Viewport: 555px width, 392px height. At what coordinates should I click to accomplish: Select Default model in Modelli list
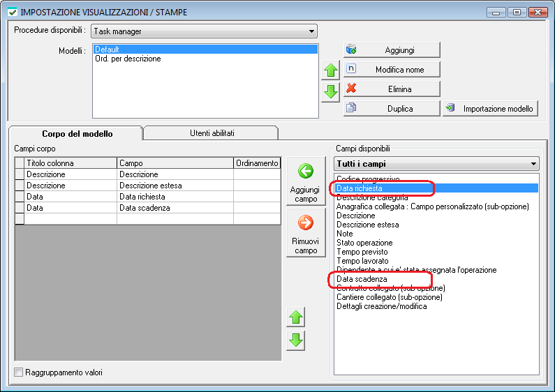[206, 50]
